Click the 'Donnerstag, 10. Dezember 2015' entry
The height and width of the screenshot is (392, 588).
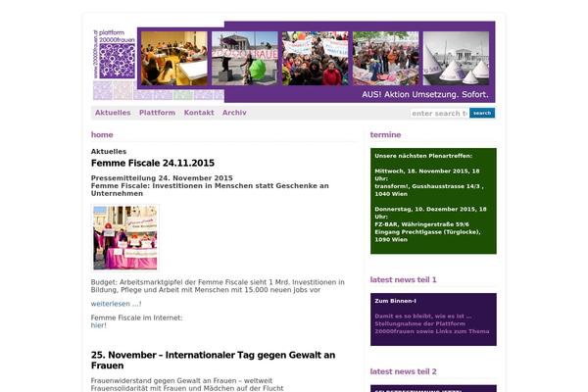430,213
